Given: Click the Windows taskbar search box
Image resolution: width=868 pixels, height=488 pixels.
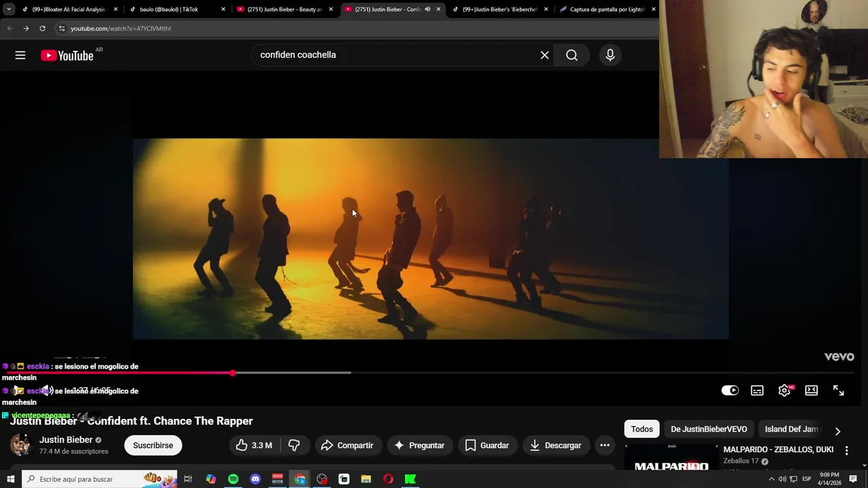Looking at the screenshot, I should pyautogui.click(x=100, y=479).
